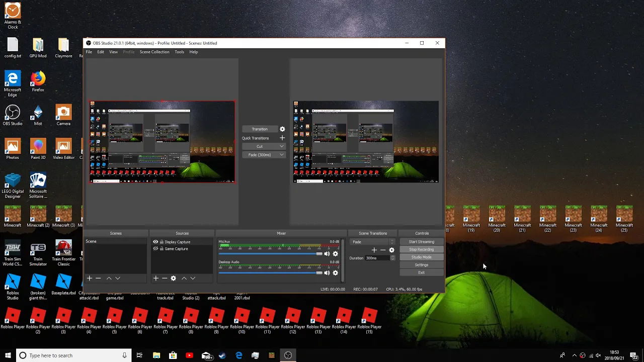644x362 pixels.
Task: Move source up in Sources list
Action: [184, 278]
